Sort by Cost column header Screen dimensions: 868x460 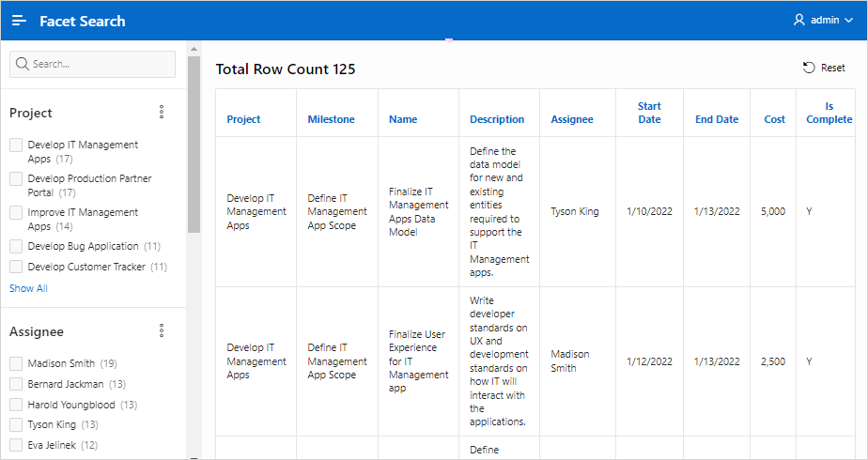(x=774, y=119)
